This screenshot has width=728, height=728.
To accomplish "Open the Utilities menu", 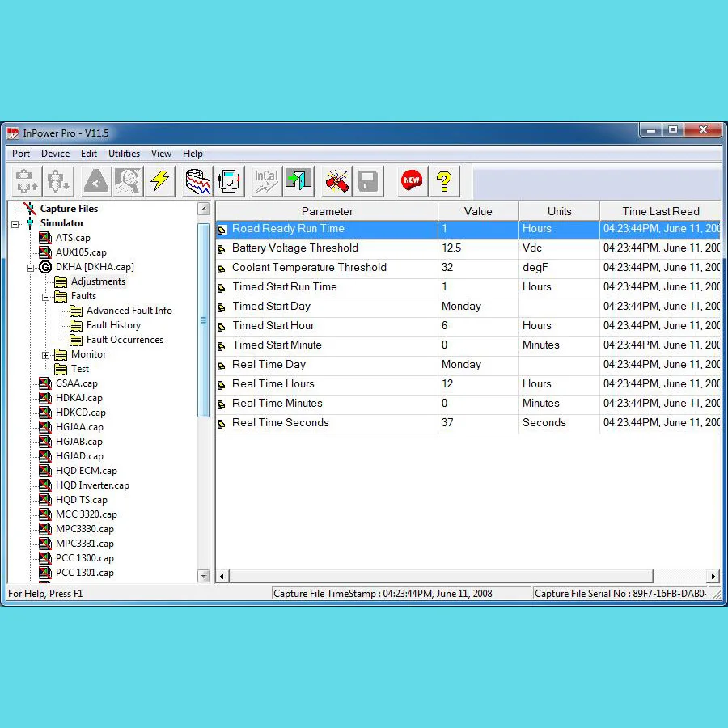I will pyautogui.click(x=124, y=154).
